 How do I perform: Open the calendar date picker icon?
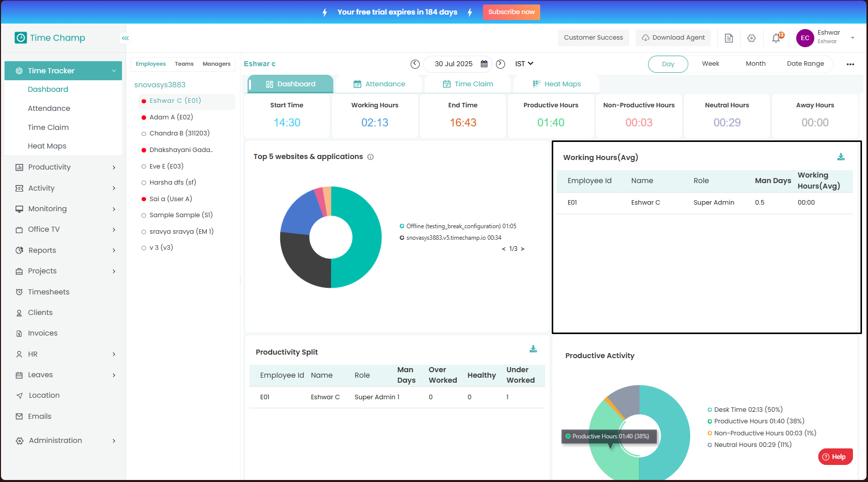484,64
